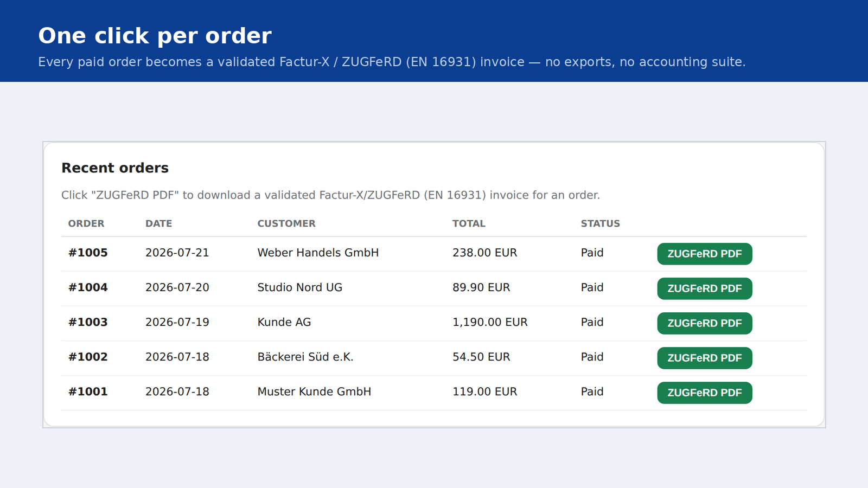The width and height of the screenshot is (868, 488).
Task: Click the Recent orders heading
Action: (115, 168)
